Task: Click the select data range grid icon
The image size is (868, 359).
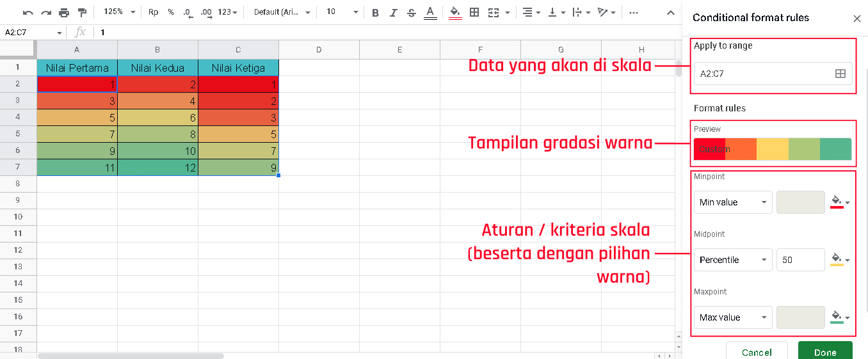Action: 840,74
